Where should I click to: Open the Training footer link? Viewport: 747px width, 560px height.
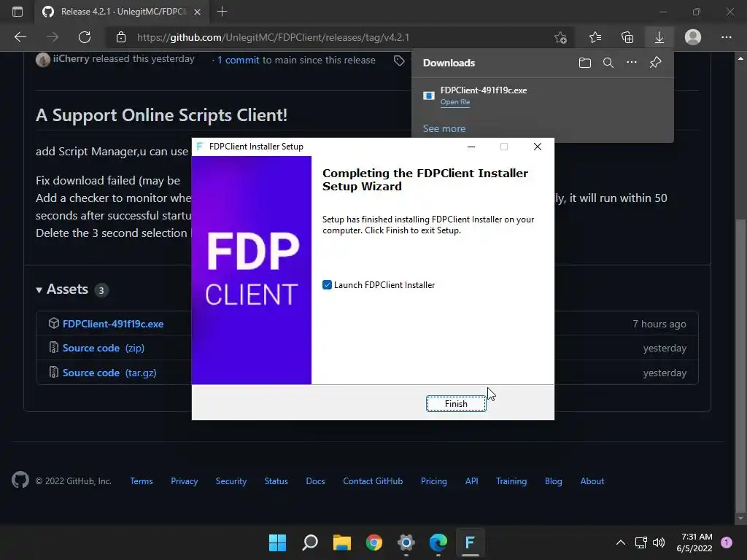pyautogui.click(x=511, y=481)
